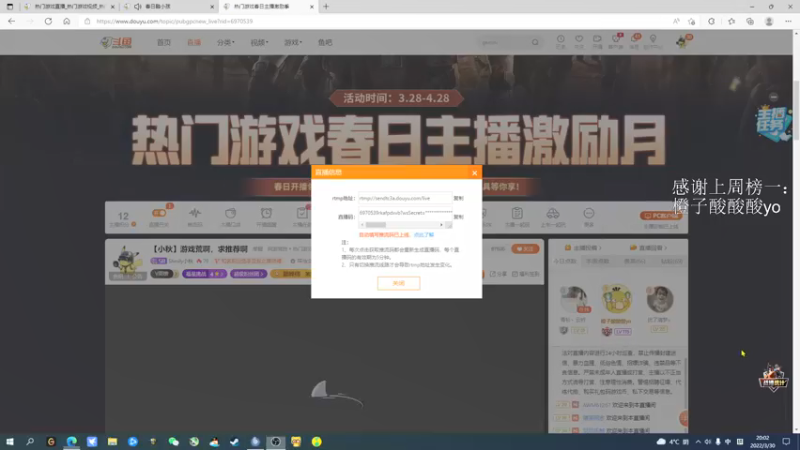Click the orange PC client button
The image size is (800, 450).
pyautogui.click(x=660, y=216)
